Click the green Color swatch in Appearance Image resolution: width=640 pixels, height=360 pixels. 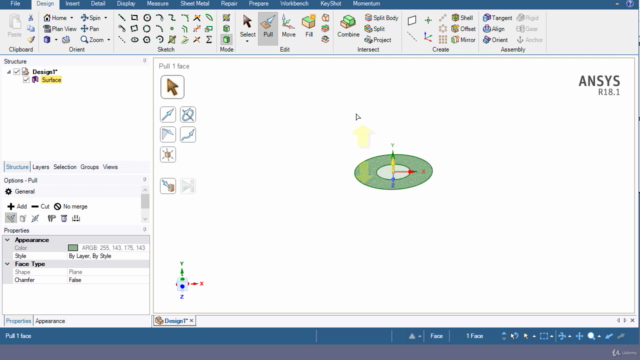73,248
